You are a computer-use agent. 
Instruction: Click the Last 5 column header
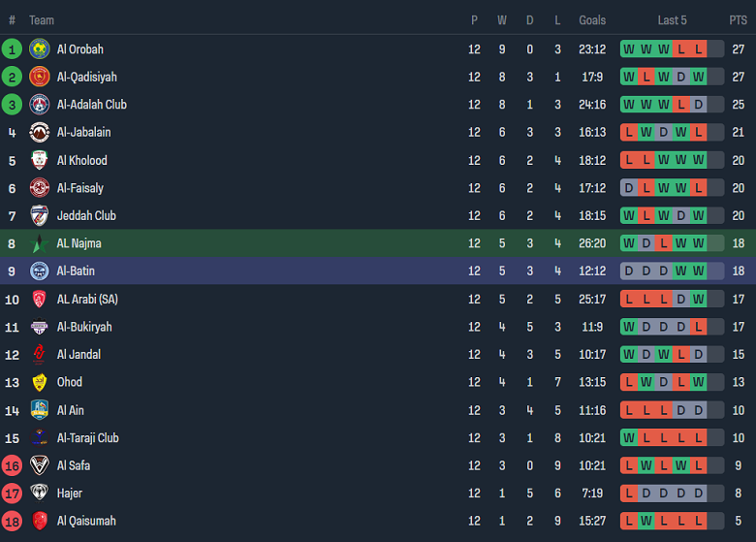click(672, 20)
